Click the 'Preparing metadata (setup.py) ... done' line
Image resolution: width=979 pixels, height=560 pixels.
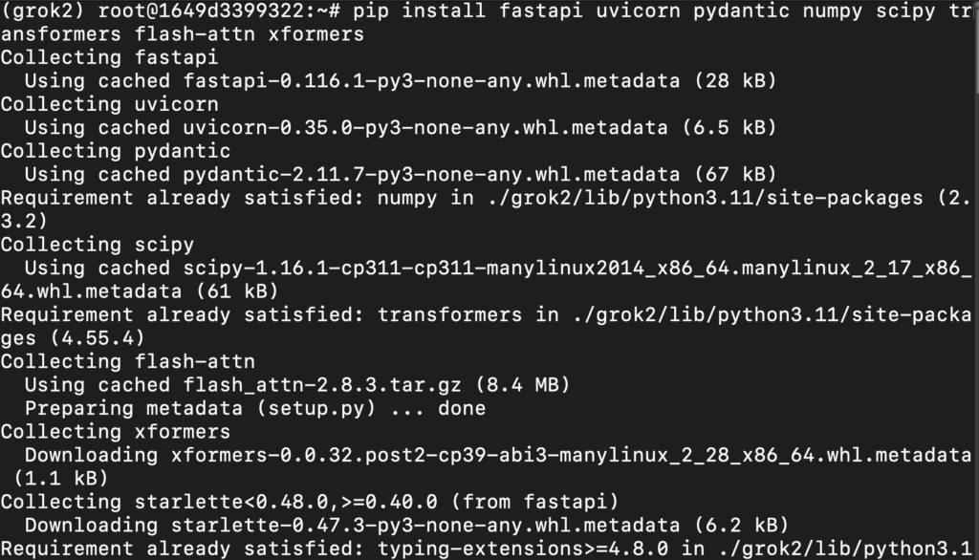(x=254, y=408)
